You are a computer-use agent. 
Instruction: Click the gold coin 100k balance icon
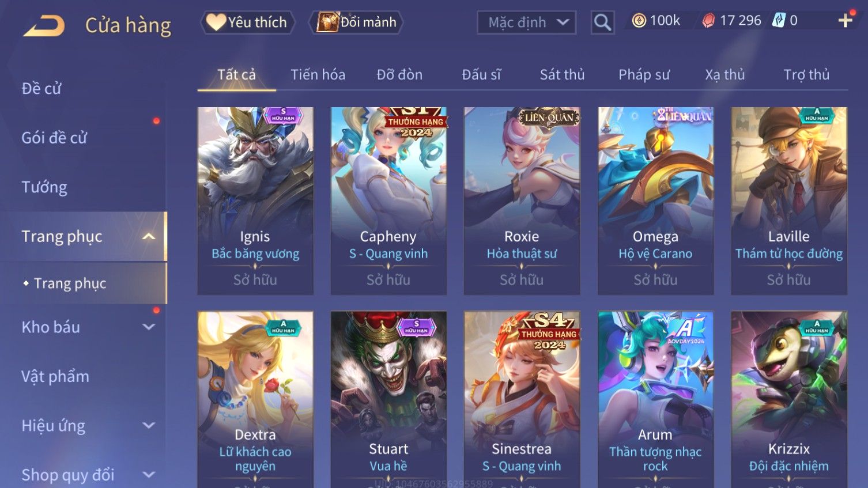coord(639,21)
